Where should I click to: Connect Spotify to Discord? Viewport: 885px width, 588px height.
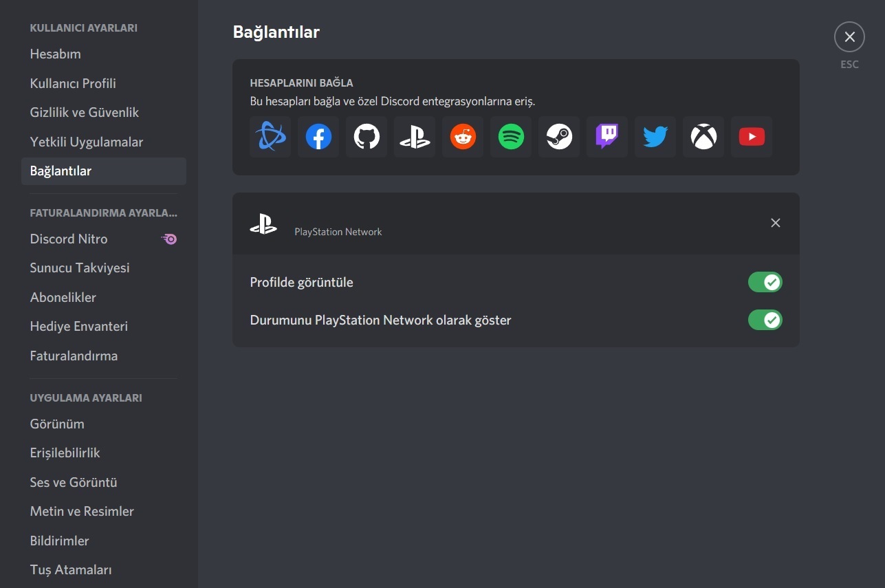tap(511, 137)
